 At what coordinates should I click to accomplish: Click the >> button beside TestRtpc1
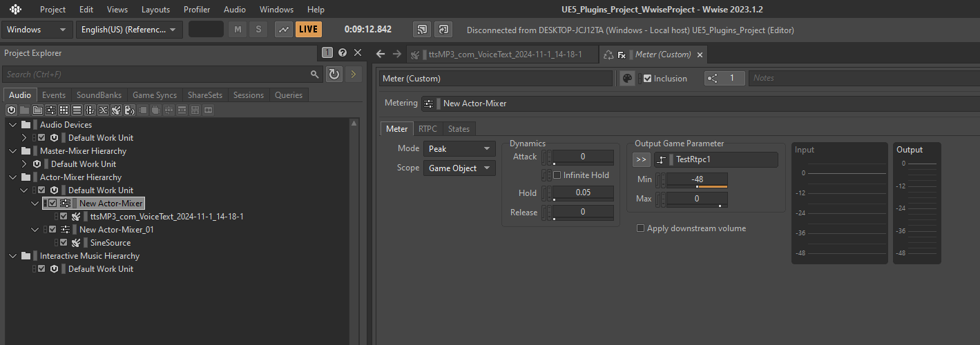pos(642,160)
